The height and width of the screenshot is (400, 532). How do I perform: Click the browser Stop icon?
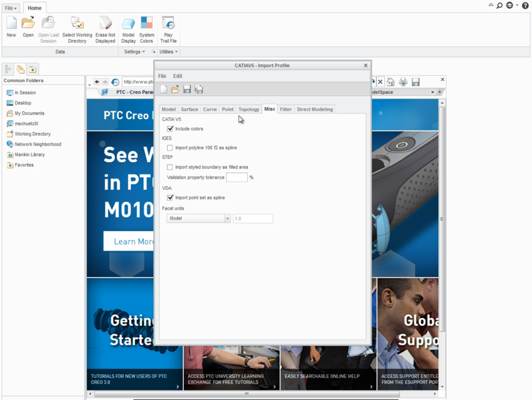(x=380, y=82)
